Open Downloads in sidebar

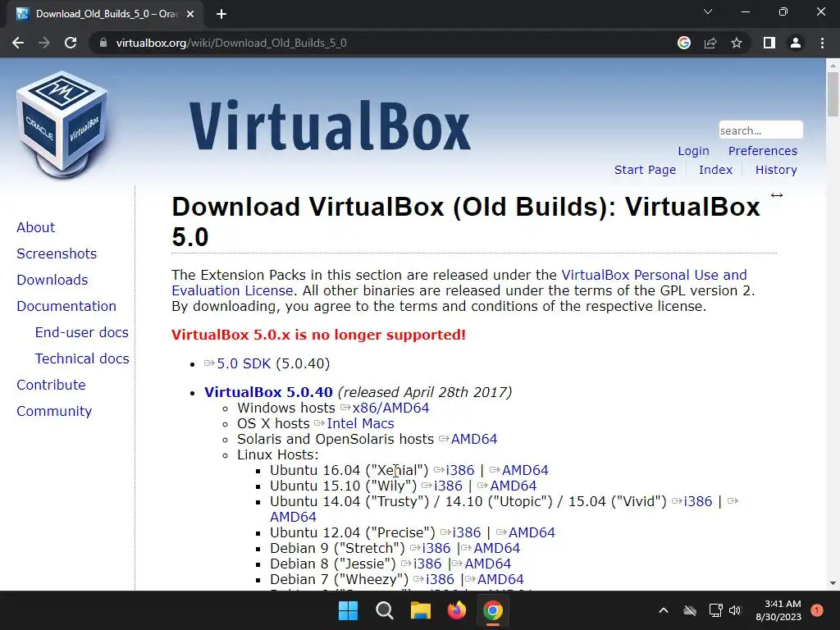(x=52, y=280)
